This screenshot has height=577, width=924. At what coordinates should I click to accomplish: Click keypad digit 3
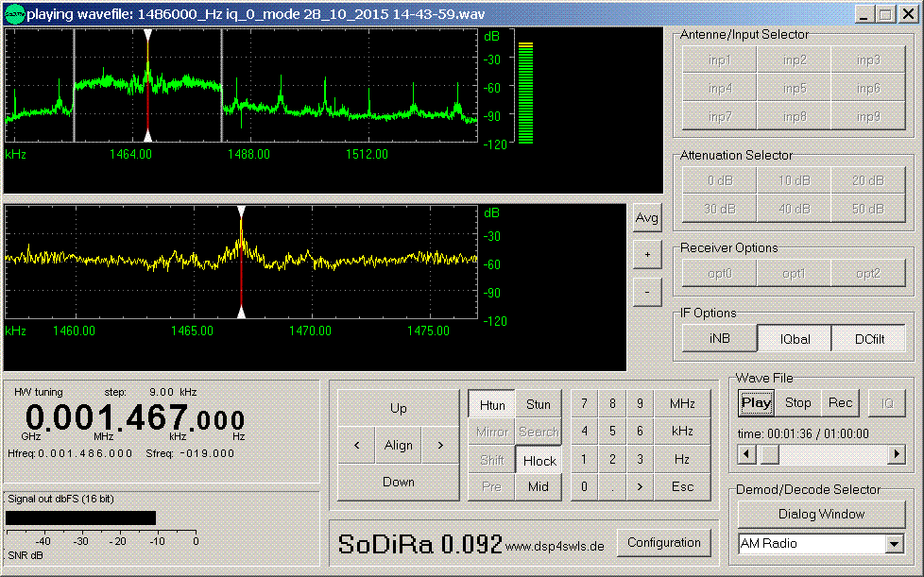point(640,459)
